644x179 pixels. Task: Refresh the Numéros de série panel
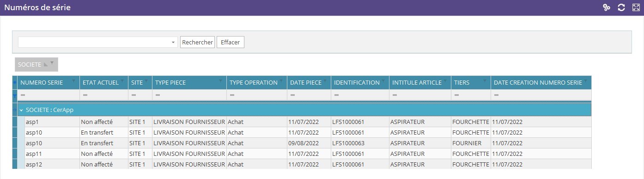[x=621, y=7]
